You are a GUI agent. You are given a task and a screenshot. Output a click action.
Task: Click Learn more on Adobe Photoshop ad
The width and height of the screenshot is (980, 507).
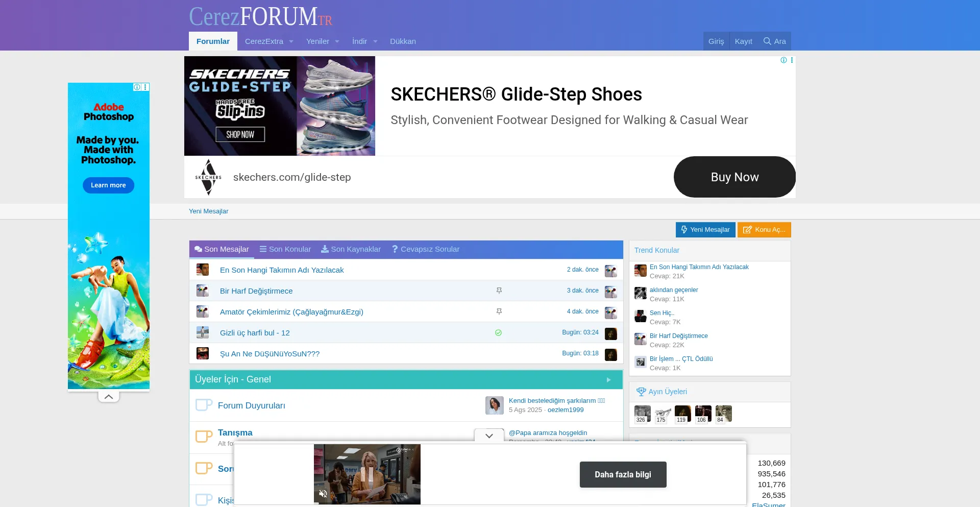(108, 185)
